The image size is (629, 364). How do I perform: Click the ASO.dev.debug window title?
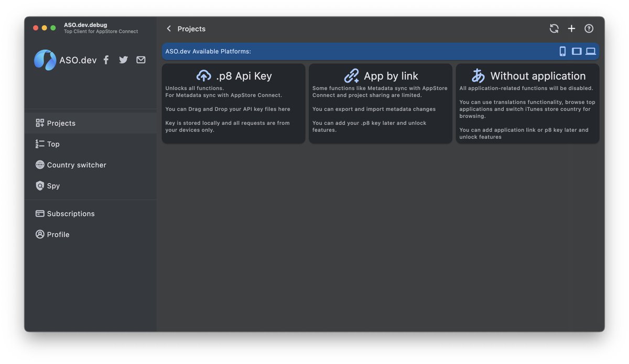tap(85, 25)
